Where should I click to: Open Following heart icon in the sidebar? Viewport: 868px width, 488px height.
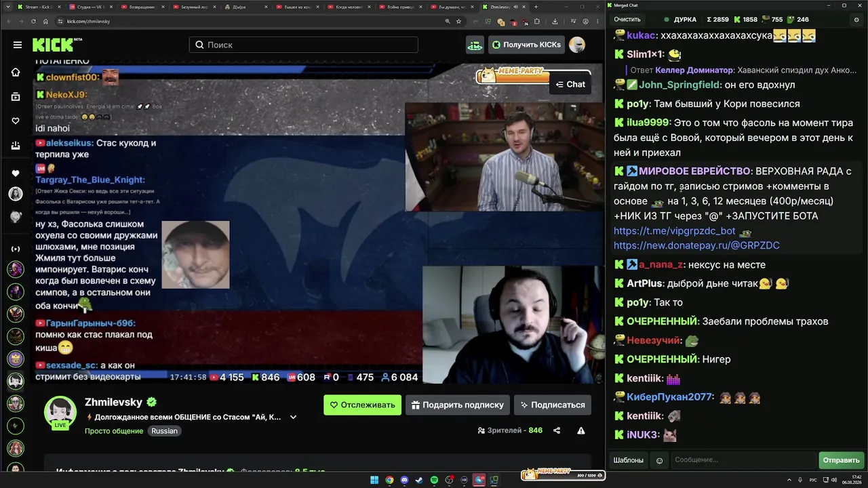[16, 121]
